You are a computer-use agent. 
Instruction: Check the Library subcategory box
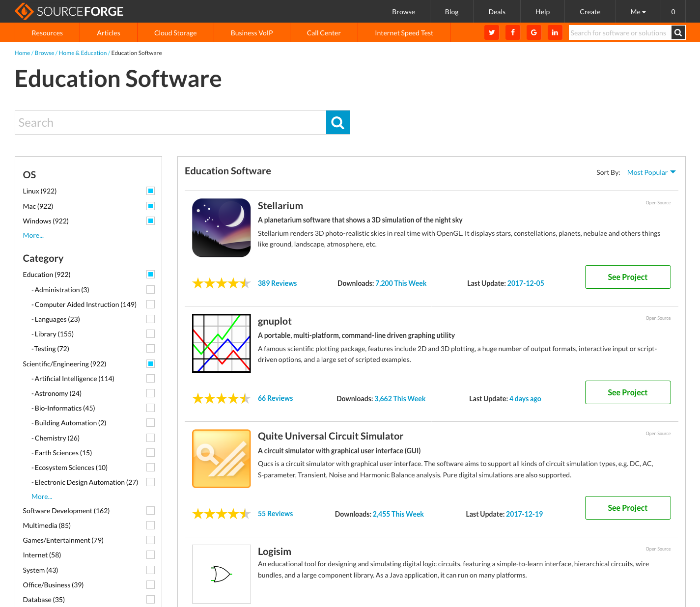coord(151,334)
